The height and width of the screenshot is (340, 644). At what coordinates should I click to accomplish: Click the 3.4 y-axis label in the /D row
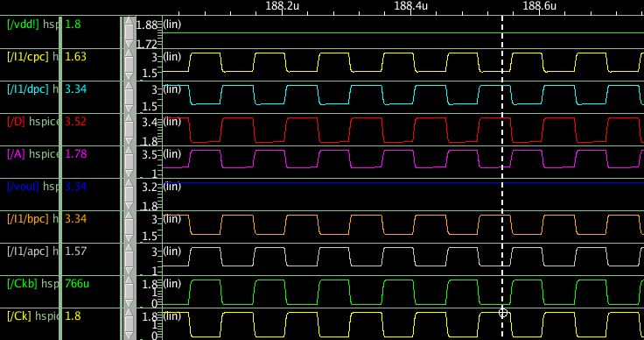coord(149,123)
